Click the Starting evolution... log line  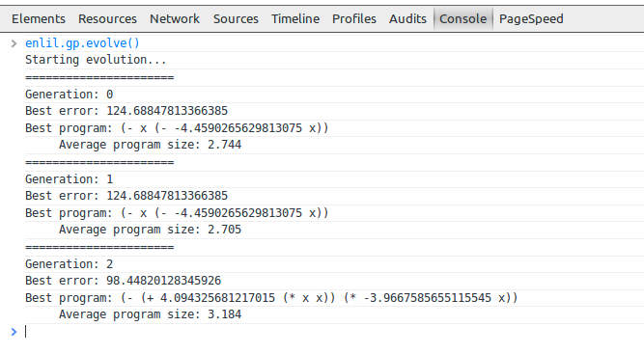tap(96, 60)
